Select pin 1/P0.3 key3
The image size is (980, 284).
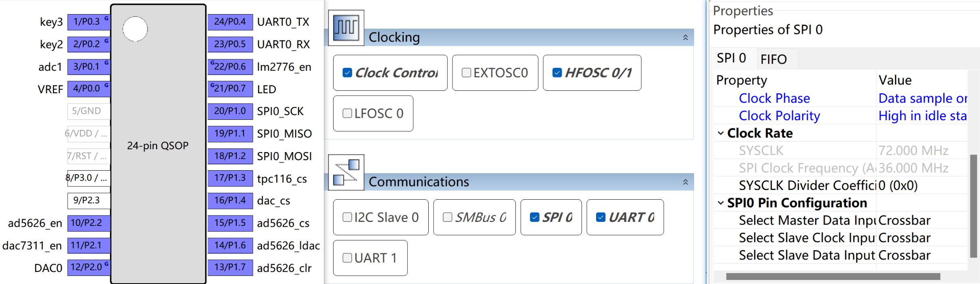click(89, 22)
